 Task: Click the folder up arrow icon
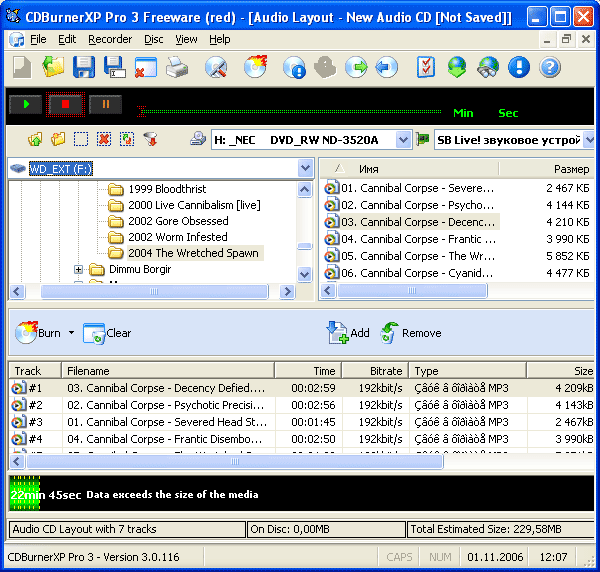35,139
